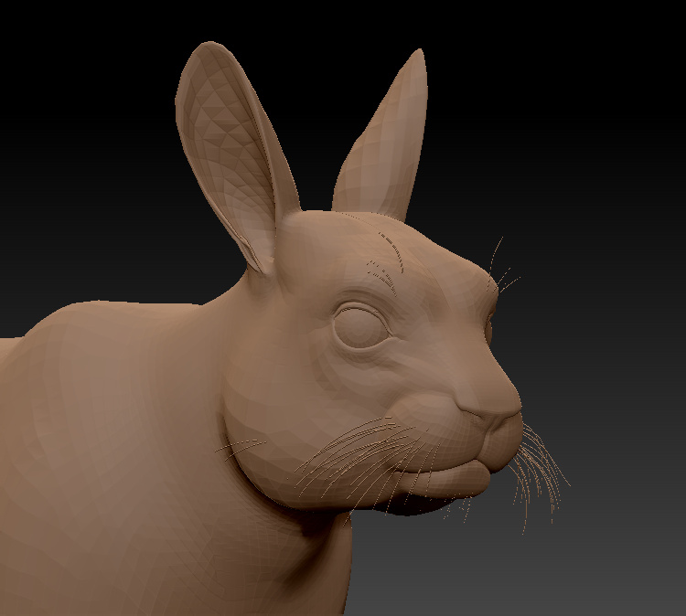This screenshot has width=686, height=616.
Task: Click the brow whiskers near the far eye
Action: pyautogui.click(x=501, y=268)
